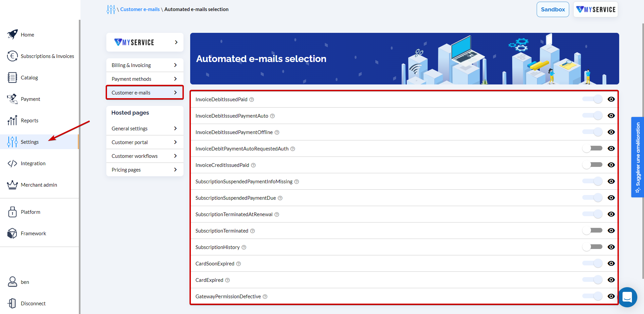Switch off the CardSoonExpired toggle
Image resolution: width=644 pixels, height=314 pixels.
(592, 263)
